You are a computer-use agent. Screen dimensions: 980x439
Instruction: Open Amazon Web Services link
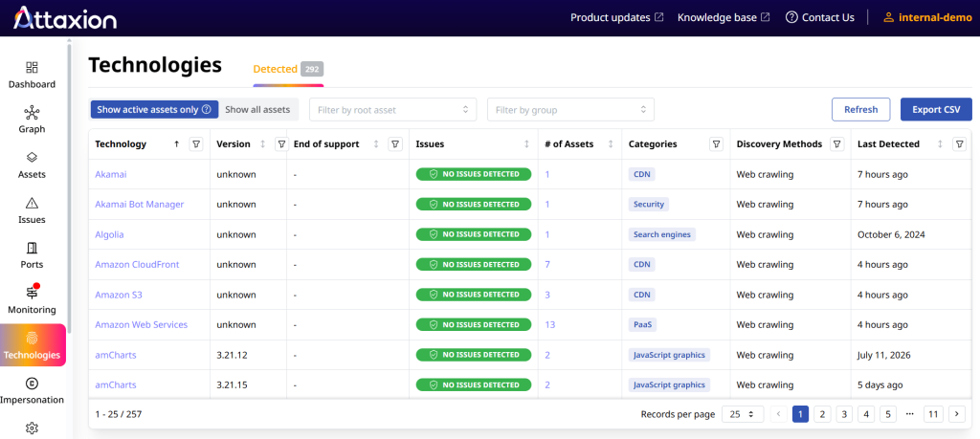[x=142, y=325]
